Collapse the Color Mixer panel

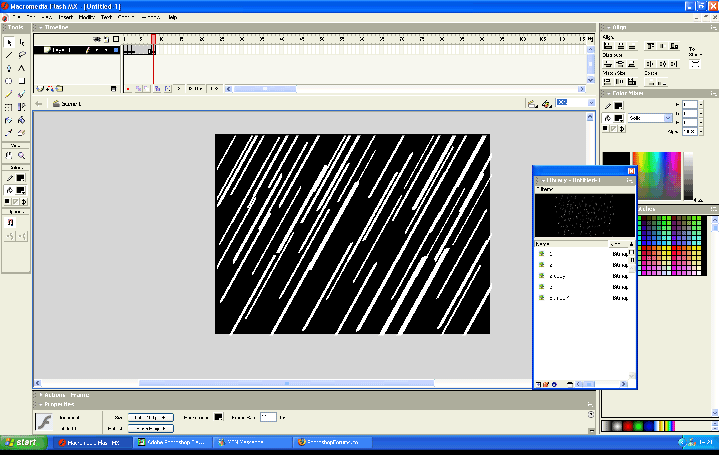click(608, 93)
